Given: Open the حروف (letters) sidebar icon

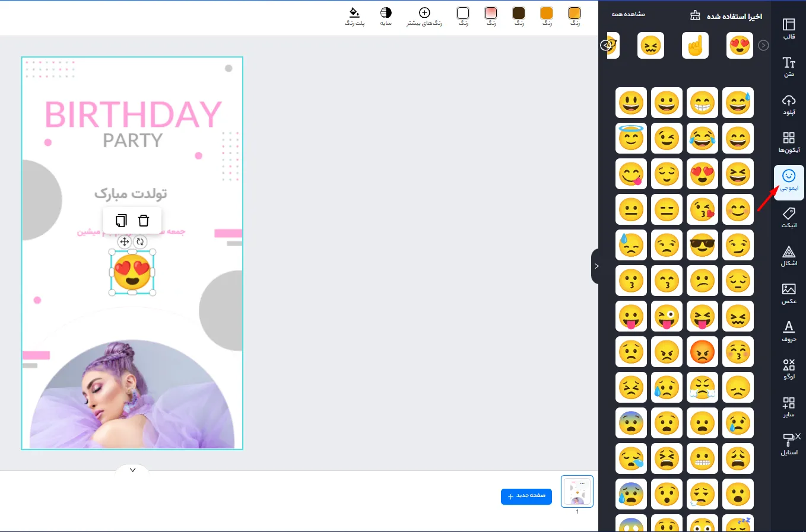Looking at the screenshot, I should (789, 332).
